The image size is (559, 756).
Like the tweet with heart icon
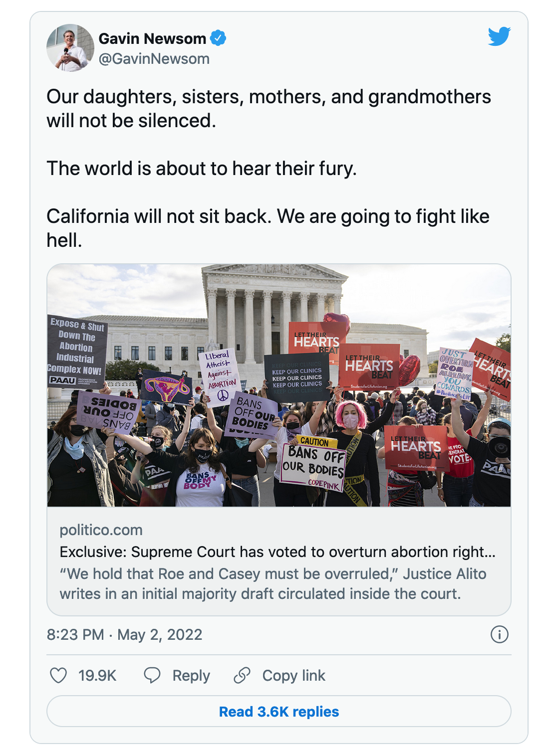(x=58, y=675)
